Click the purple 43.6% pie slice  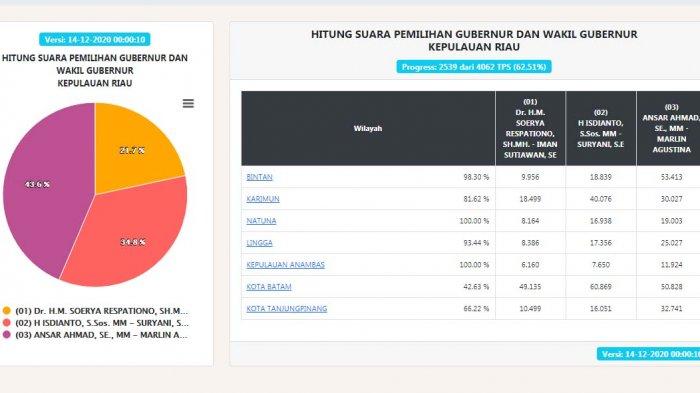point(45,188)
